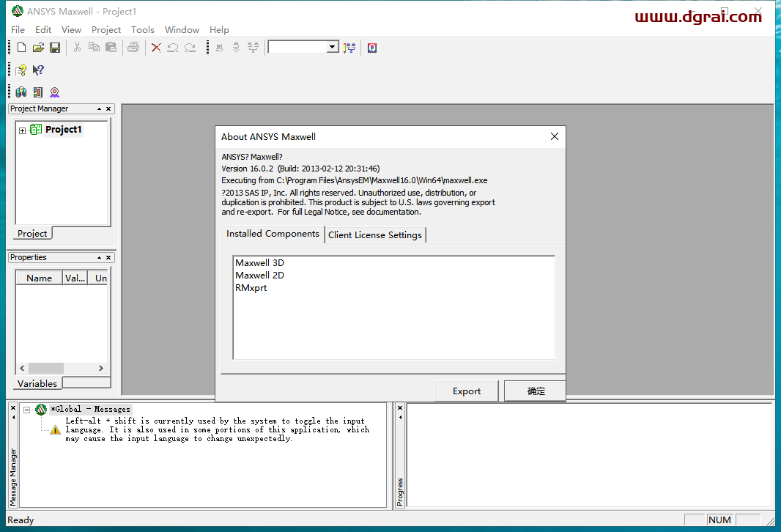Screen dimensions: 781x532
Task: Click the New project toolbar icon
Action: [21, 48]
